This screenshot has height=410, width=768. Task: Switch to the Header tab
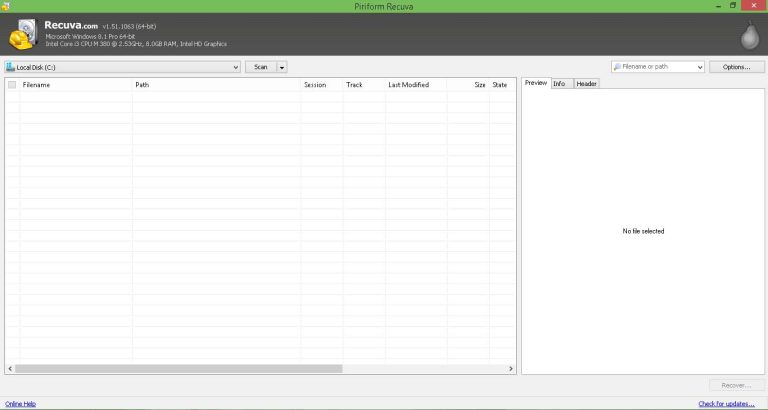pos(586,84)
